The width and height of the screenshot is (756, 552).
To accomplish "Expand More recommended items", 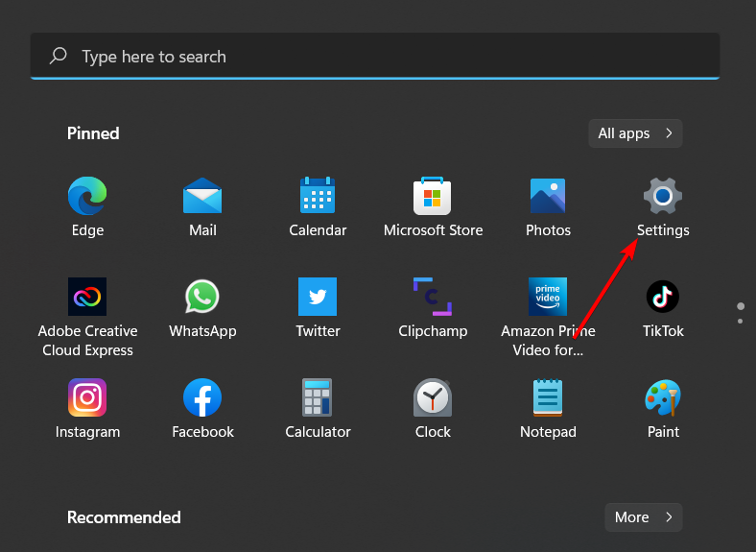I will [643, 517].
